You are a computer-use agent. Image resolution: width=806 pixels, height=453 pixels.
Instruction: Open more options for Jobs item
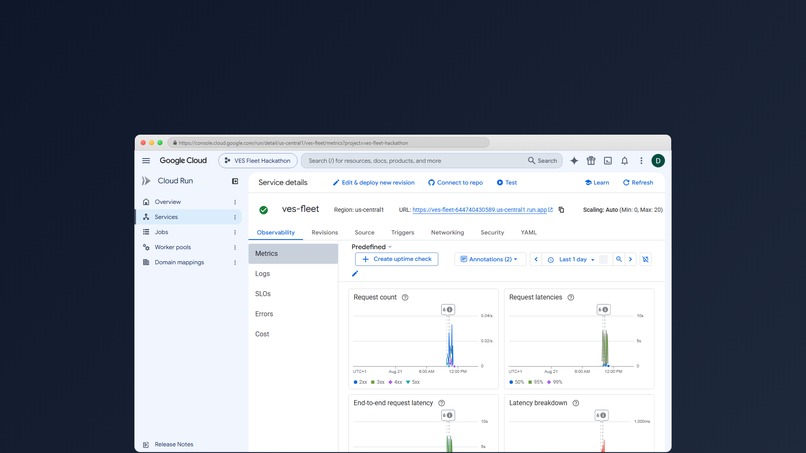pos(235,232)
